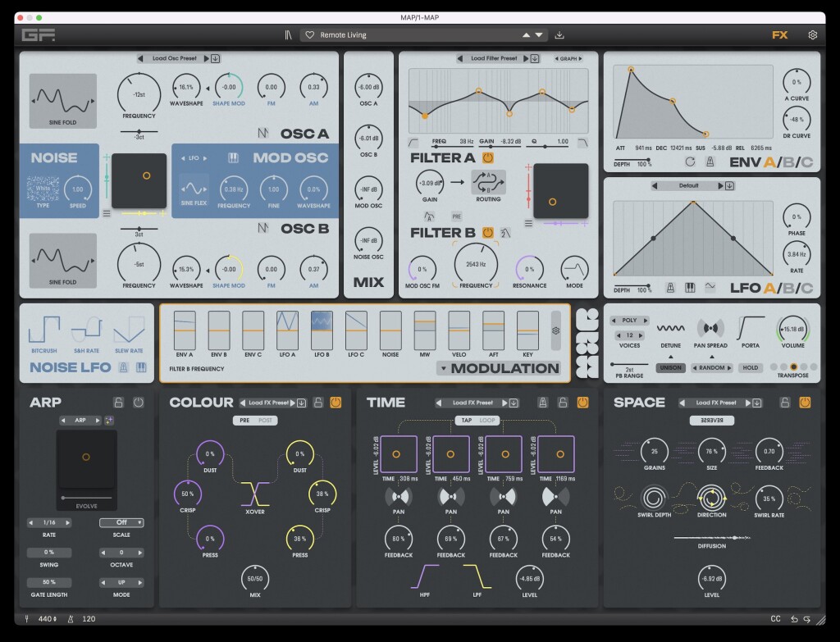The width and height of the screenshot is (840, 642).
Task: Expand the ARP Scale dropdown set to Off
Action: tap(121, 522)
